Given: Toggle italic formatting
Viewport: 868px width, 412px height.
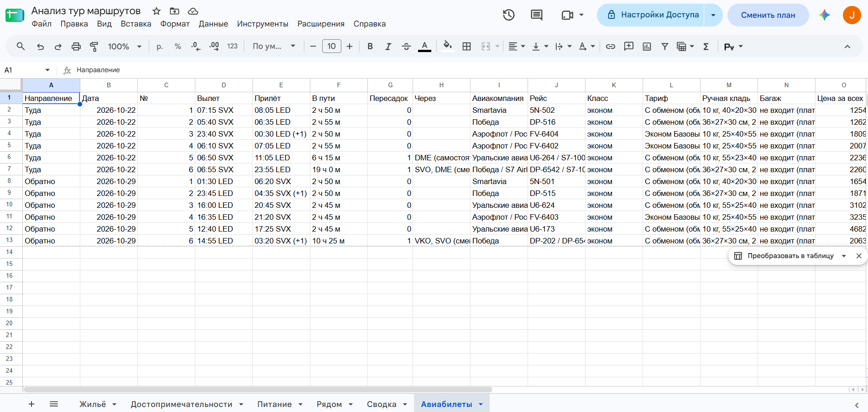Looking at the screenshot, I should 388,46.
